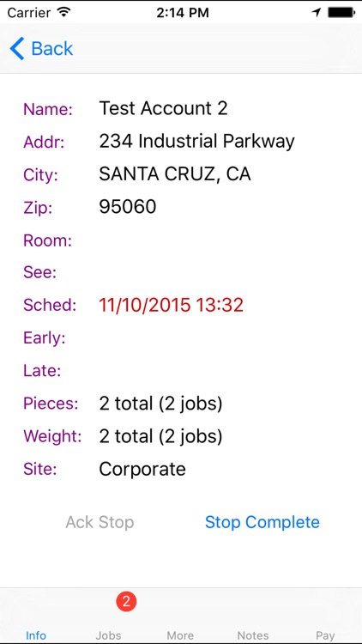
Task: Tap the 234 Industrial Parkway address
Action: 197,142
